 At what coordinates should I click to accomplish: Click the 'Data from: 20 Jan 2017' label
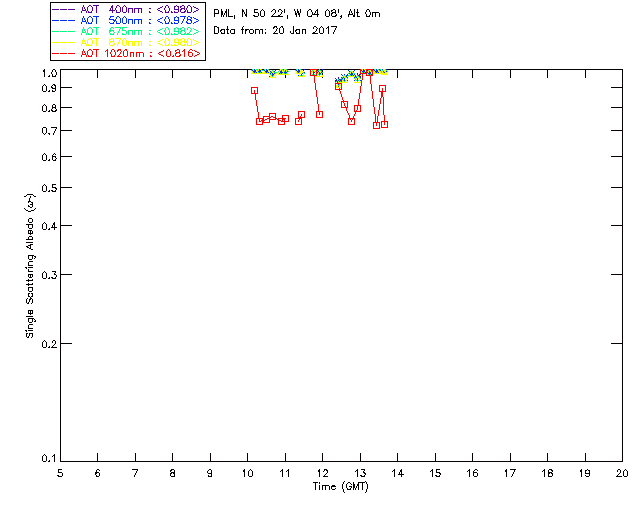click(x=275, y=30)
